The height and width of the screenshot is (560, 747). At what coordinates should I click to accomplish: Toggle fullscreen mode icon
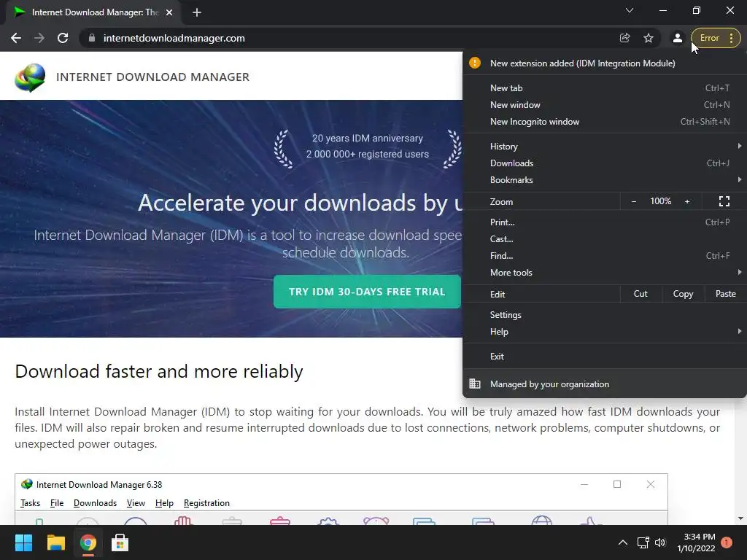point(724,201)
